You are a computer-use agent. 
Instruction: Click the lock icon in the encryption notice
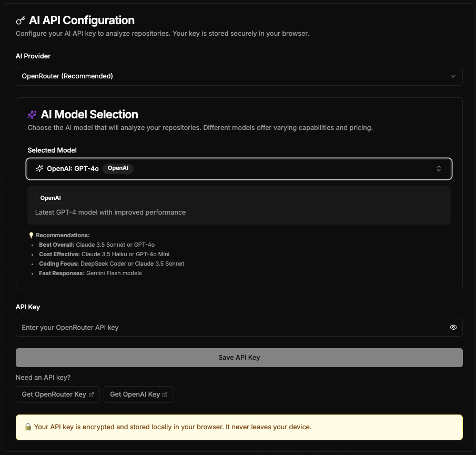point(28,427)
